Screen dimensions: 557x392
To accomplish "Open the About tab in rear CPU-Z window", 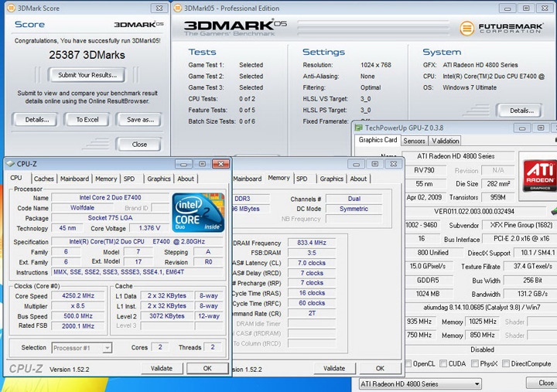I will [x=358, y=179].
